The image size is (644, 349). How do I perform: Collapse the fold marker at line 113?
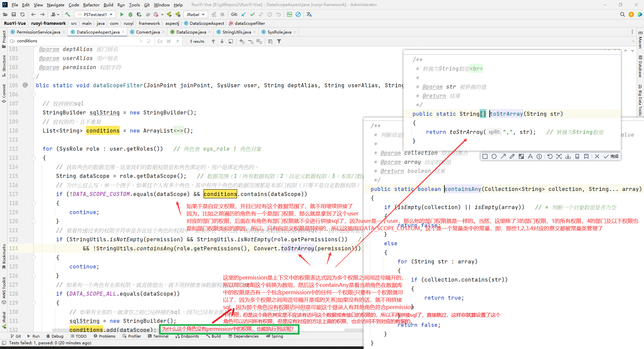[x=34, y=158]
